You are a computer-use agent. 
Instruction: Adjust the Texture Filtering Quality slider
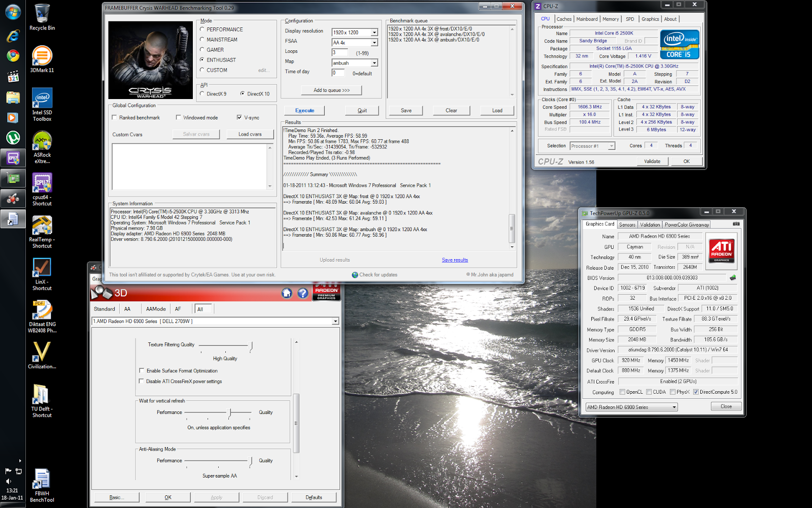coord(251,346)
